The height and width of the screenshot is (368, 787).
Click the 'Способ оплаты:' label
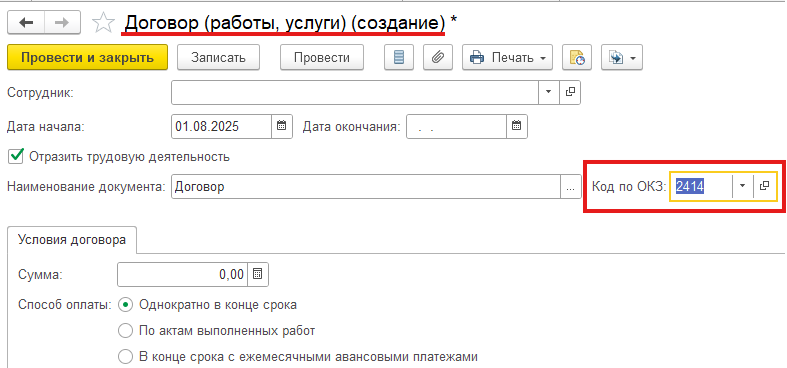65,305
